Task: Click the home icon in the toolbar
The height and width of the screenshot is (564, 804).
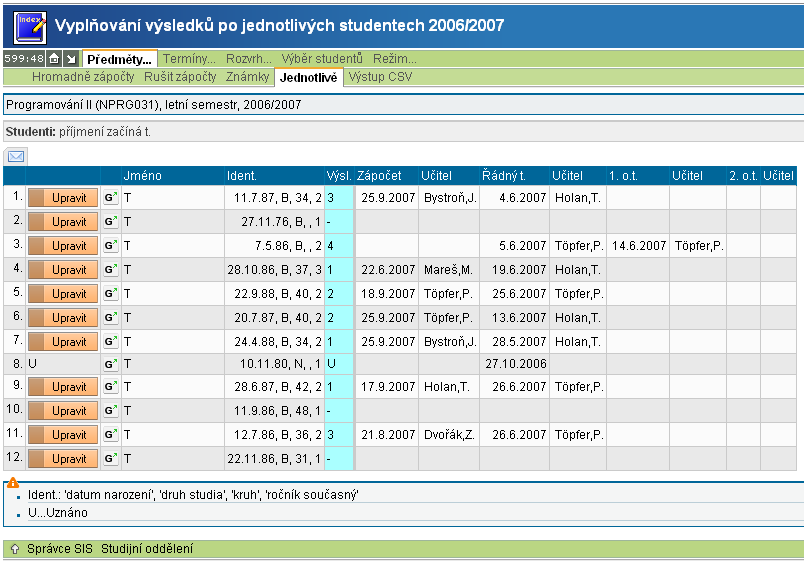Action: [55, 59]
